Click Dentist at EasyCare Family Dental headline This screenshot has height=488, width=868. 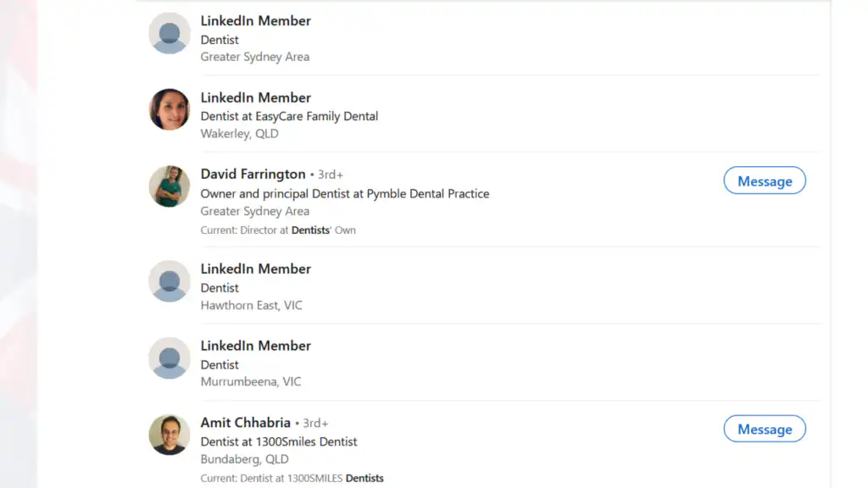click(x=289, y=116)
